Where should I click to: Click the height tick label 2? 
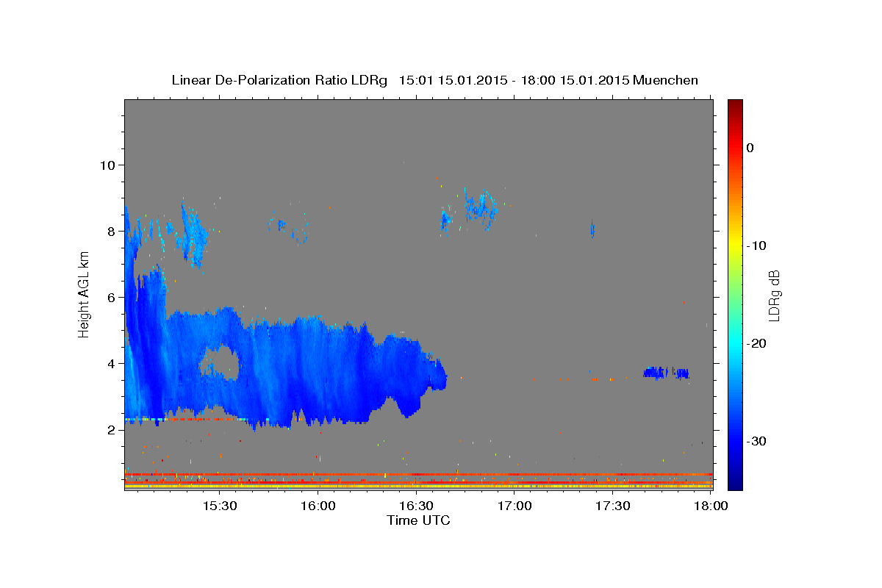coord(112,429)
